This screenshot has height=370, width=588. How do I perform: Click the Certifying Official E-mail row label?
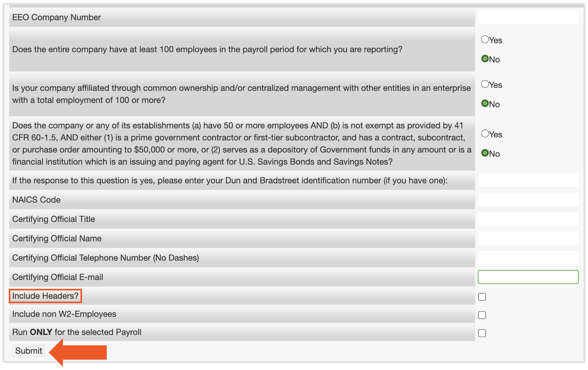click(x=57, y=277)
